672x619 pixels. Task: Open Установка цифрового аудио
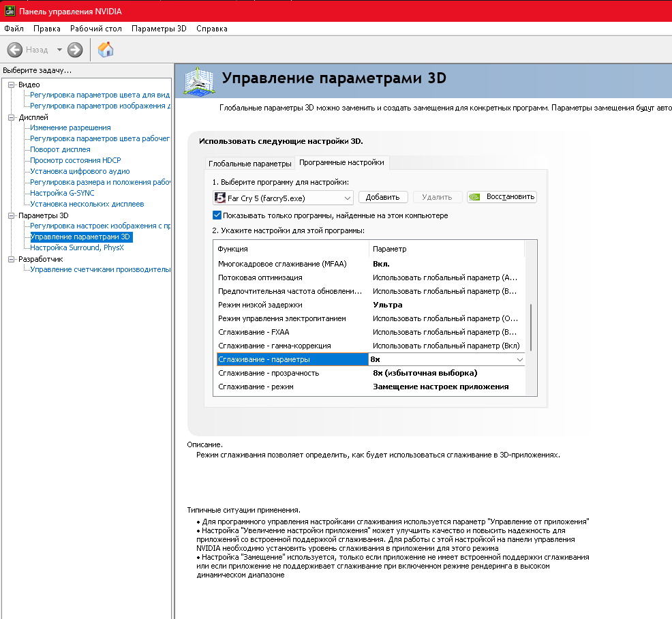[80, 172]
